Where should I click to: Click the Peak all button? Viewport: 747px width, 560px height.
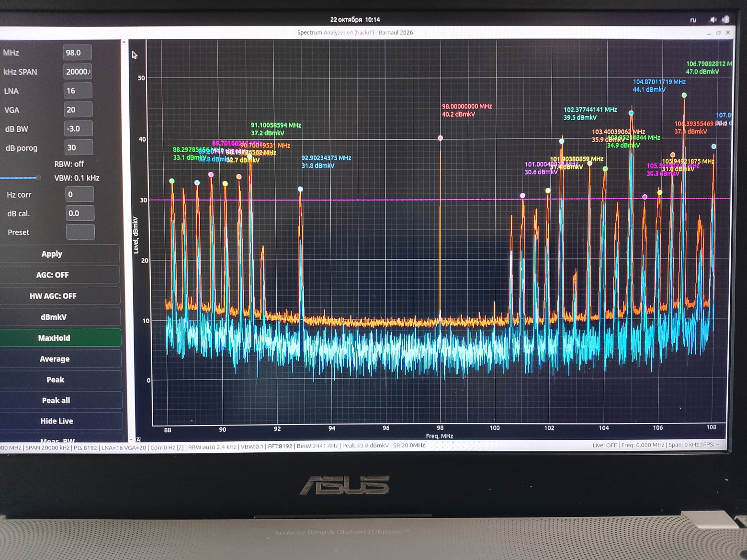61,400
